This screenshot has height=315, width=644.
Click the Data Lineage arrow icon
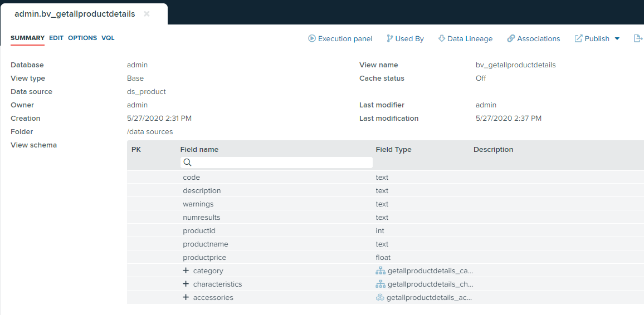(442, 38)
